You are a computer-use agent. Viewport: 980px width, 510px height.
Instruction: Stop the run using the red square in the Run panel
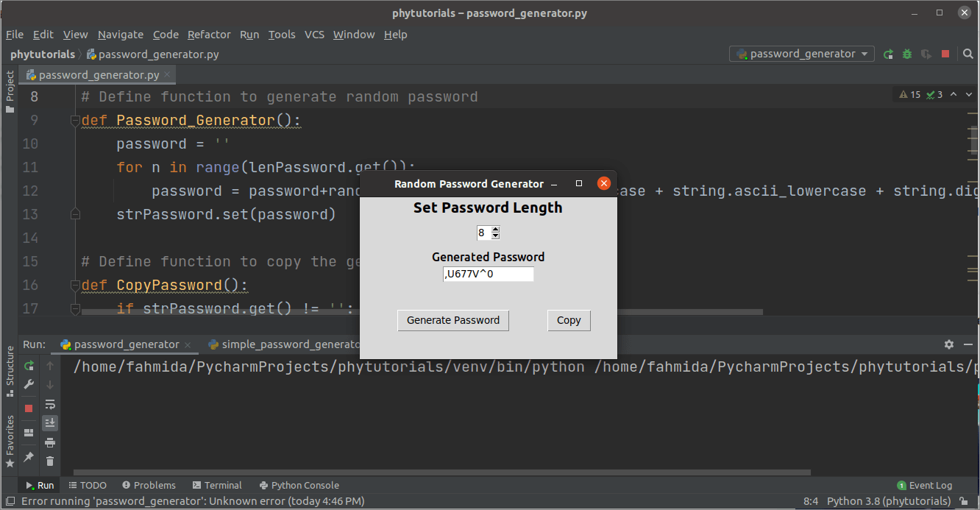pos(29,408)
